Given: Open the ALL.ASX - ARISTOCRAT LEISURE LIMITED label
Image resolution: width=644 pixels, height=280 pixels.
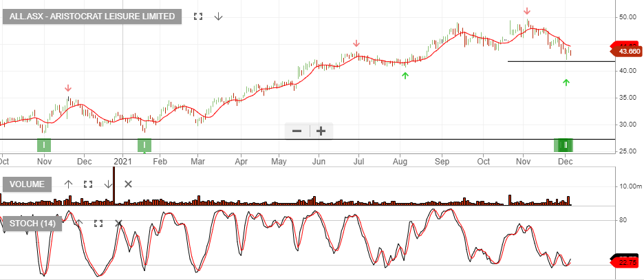Looking at the screenshot, I should pos(92,17).
